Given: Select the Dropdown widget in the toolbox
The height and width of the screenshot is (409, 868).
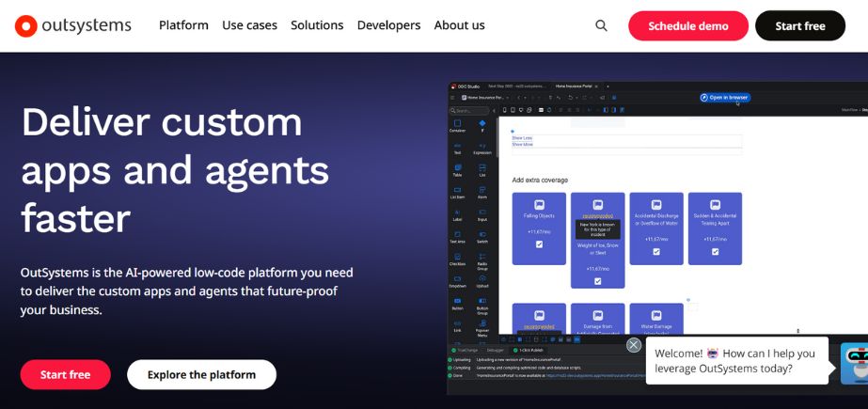Looking at the screenshot, I should (457, 282).
